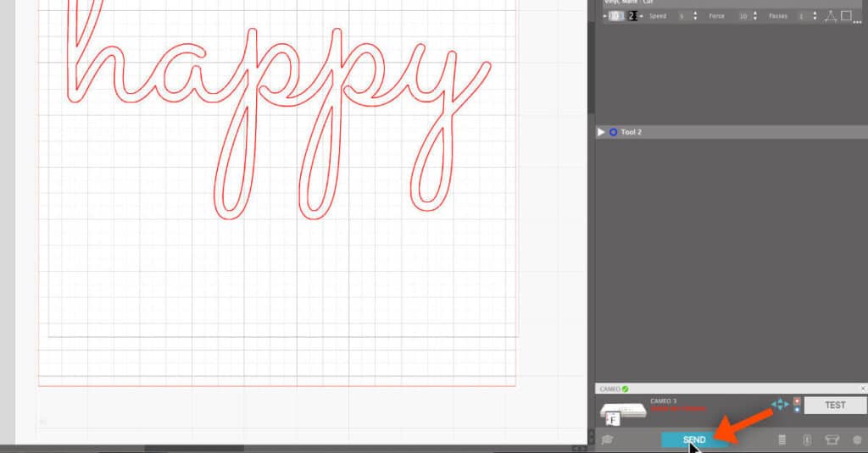Click the blade position arrows icon
The height and width of the screenshot is (453, 868).
[780, 405]
